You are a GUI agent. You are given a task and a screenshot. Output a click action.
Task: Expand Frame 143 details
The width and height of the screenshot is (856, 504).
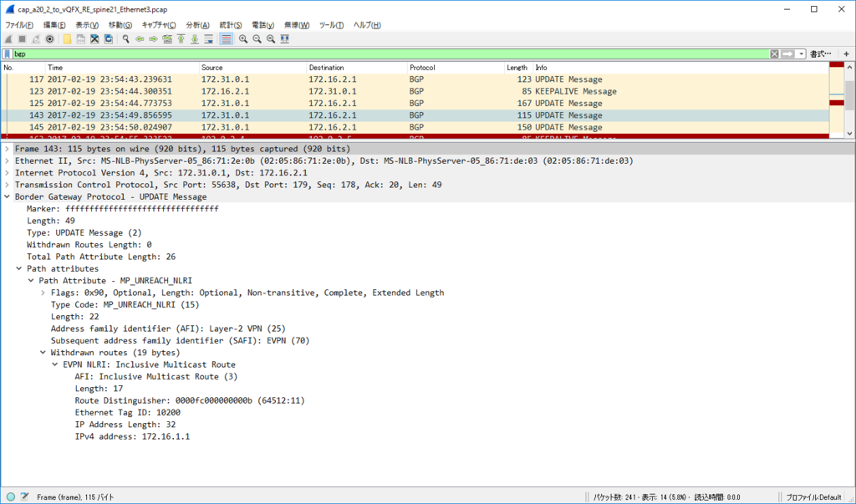pyautogui.click(x=7, y=149)
